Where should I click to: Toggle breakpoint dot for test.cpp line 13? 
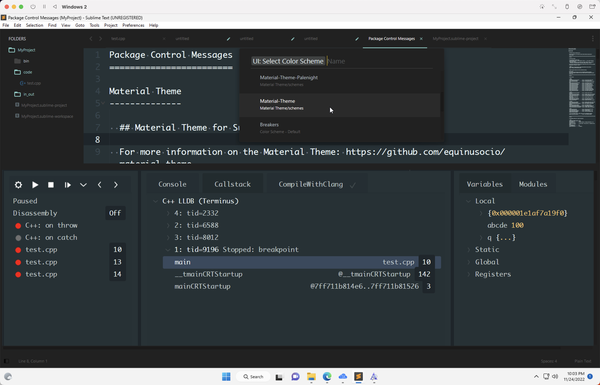(18, 263)
